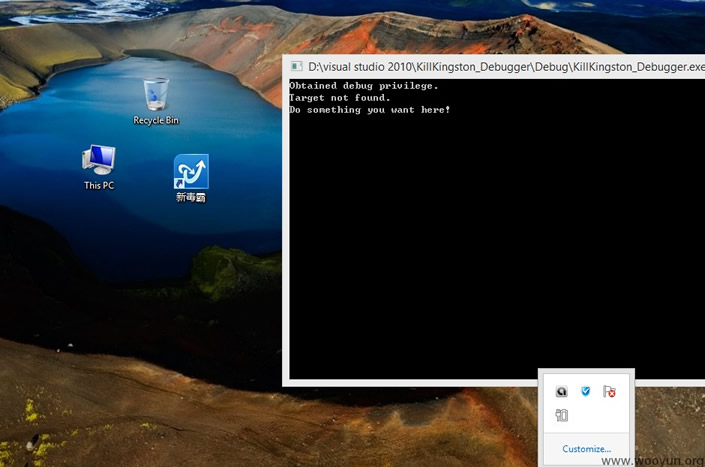
Task: Click the This PC text label
Action: tap(99, 186)
